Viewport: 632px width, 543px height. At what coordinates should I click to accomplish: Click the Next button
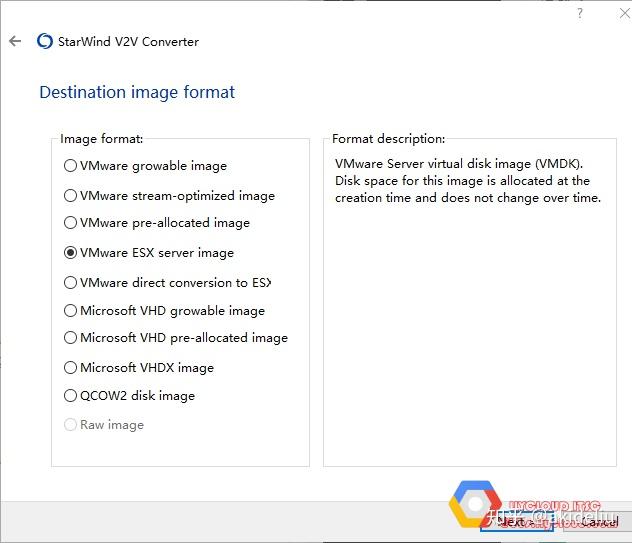(517, 522)
